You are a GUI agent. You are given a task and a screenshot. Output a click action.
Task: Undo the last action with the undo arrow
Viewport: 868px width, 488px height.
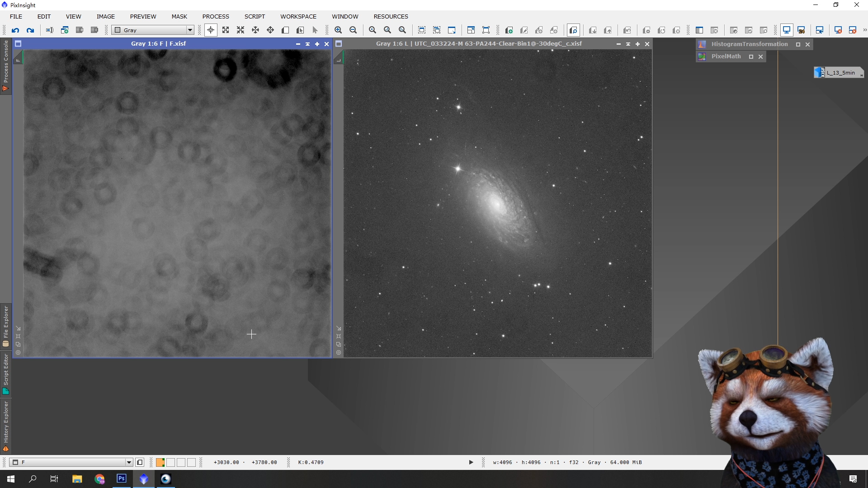pyautogui.click(x=15, y=30)
